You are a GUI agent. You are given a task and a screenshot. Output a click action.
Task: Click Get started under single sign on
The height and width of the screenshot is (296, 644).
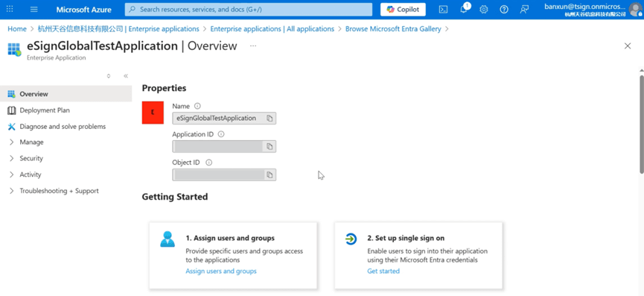[383, 271]
